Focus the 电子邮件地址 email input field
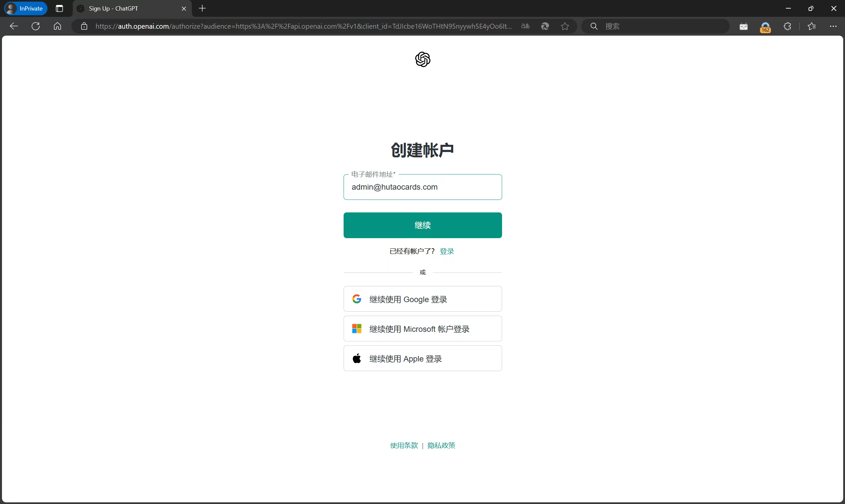The width and height of the screenshot is (845, 504). coord(422,187)
